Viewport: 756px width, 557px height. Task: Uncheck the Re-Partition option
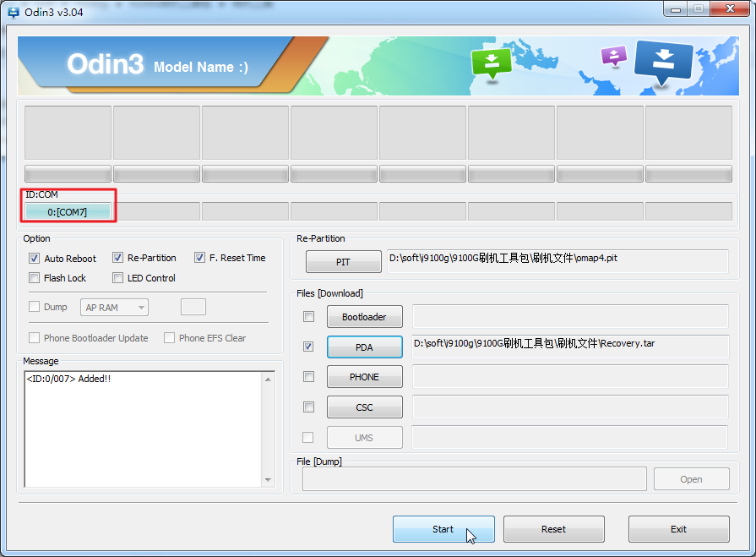117,258
